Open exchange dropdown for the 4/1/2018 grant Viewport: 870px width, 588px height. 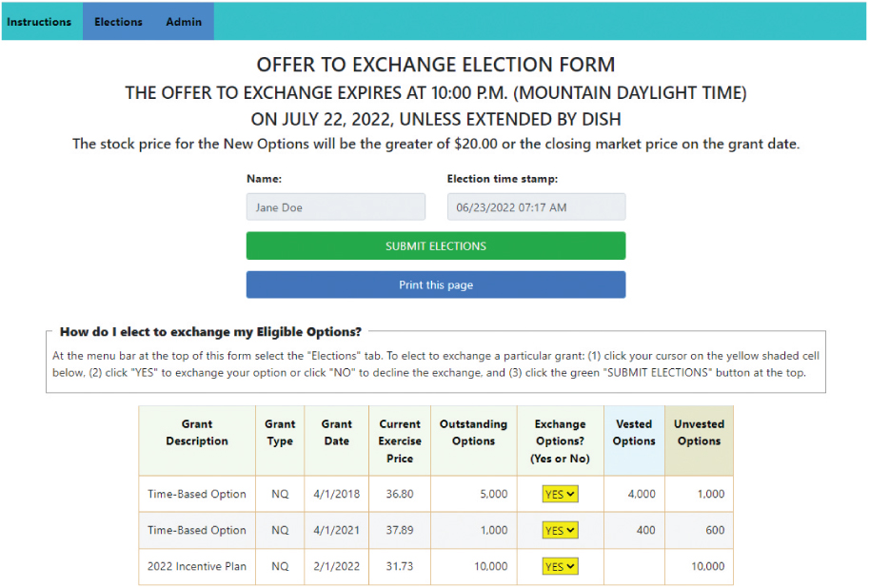[561, 494]
